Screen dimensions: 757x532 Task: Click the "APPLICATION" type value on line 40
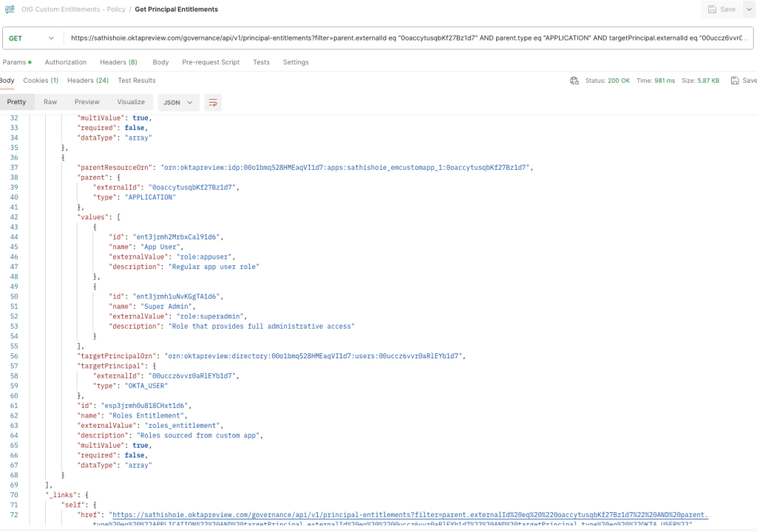click(150, 197)
